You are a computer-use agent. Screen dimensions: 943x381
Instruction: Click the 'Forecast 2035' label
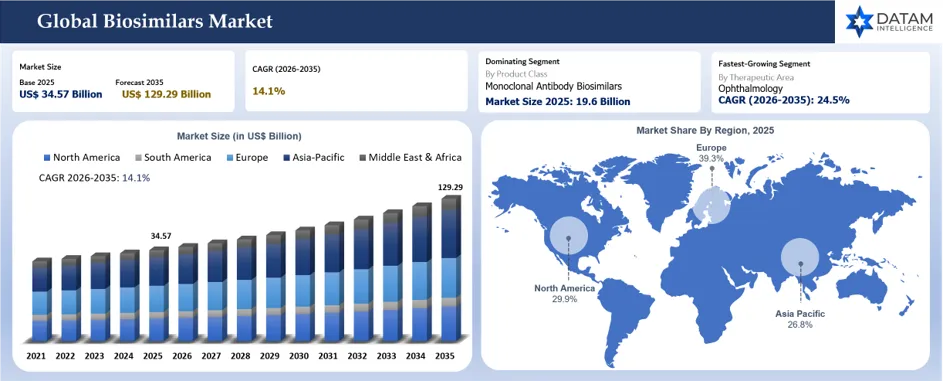(140, 82)
